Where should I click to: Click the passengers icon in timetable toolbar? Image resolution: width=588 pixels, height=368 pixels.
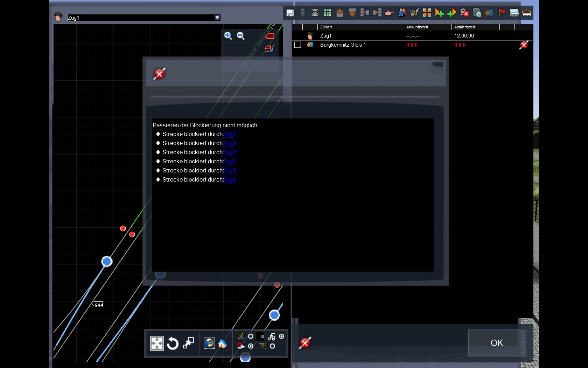click(402, 13)
